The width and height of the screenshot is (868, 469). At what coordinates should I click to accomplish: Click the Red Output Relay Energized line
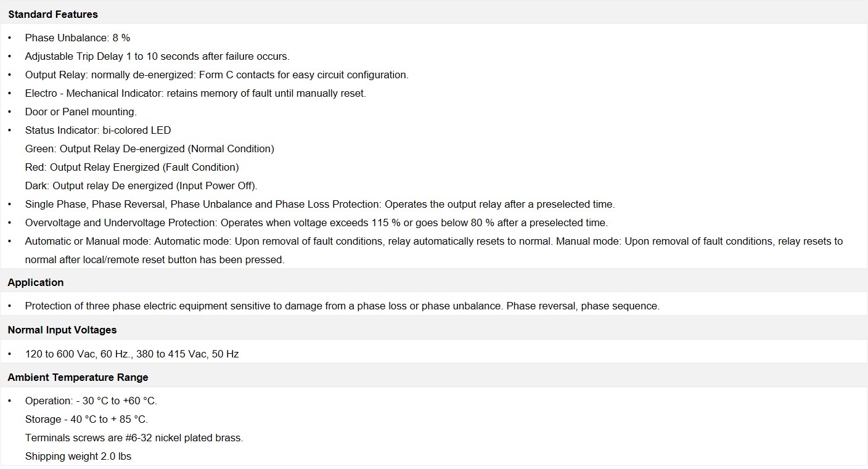pyautogui.click(x=132, y=167)
